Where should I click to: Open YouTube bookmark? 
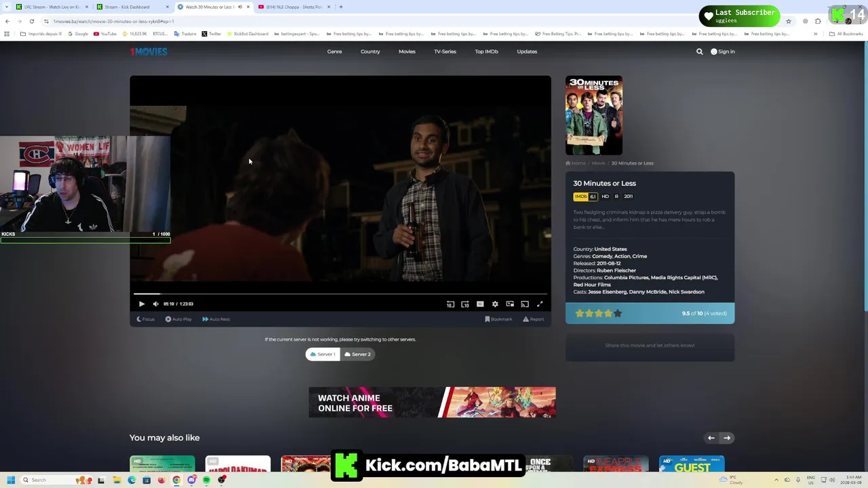tap(105, 34)
